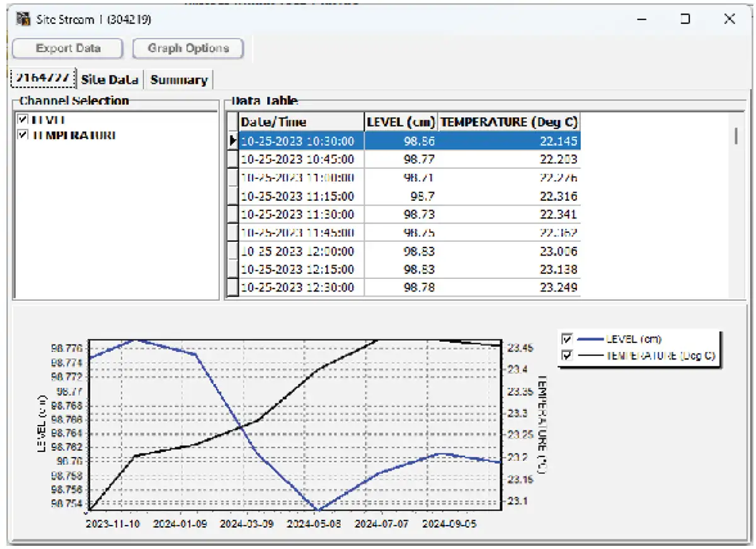Click the TEMPERATURE (Deg C) column header
Viewport: 756px width, 549px height.
(510, 122)
